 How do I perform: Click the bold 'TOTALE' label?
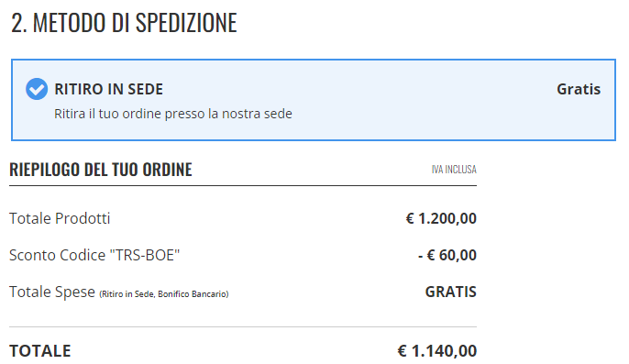pyautogui.click(x=40, y=351)
